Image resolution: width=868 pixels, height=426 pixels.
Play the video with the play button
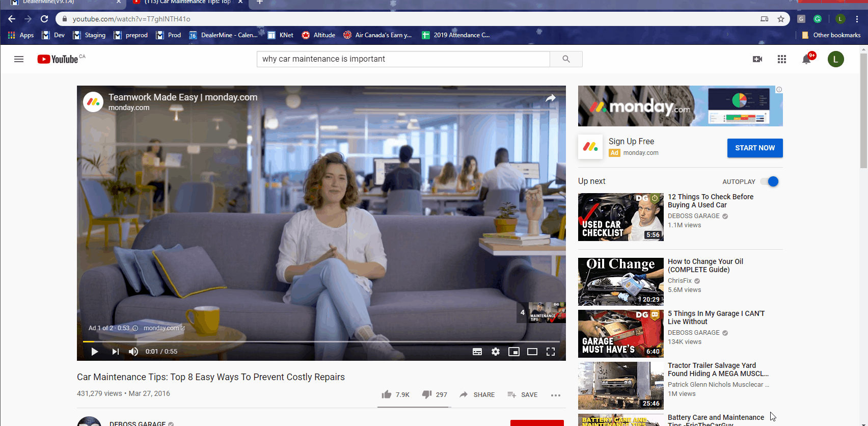tap(95, 352)
